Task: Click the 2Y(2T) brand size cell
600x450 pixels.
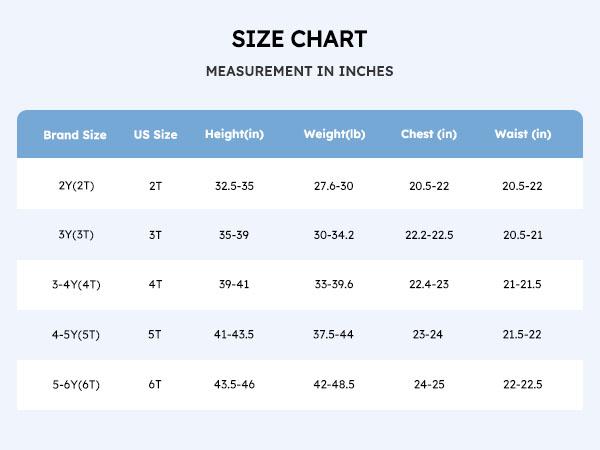Action: click(x=76, y=186)
